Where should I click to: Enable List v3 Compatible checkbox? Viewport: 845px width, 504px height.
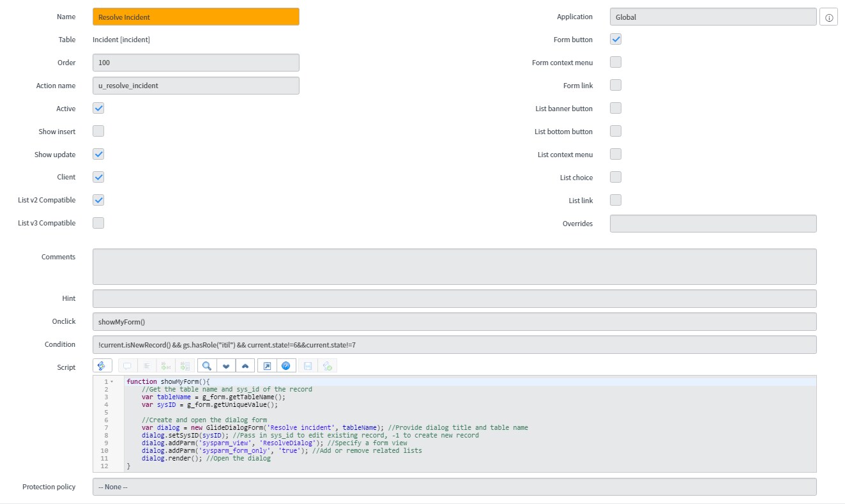pos(98,223)
